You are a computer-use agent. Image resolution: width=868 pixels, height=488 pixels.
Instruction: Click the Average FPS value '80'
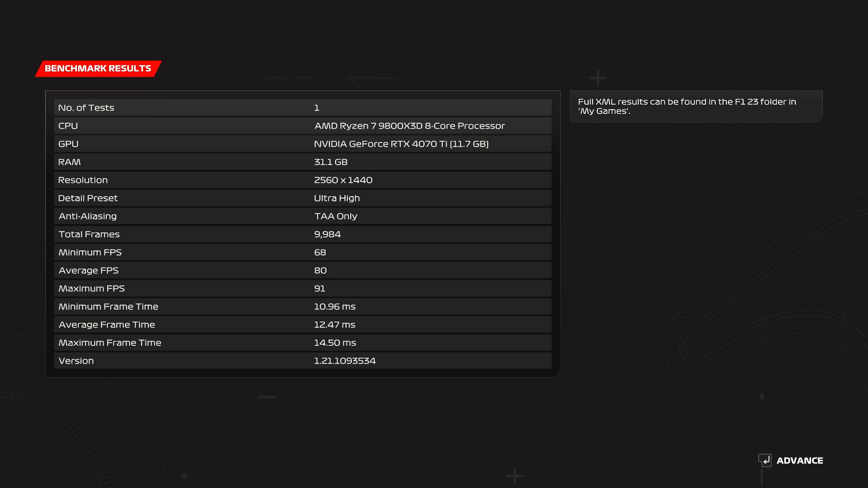click(320, 270)
